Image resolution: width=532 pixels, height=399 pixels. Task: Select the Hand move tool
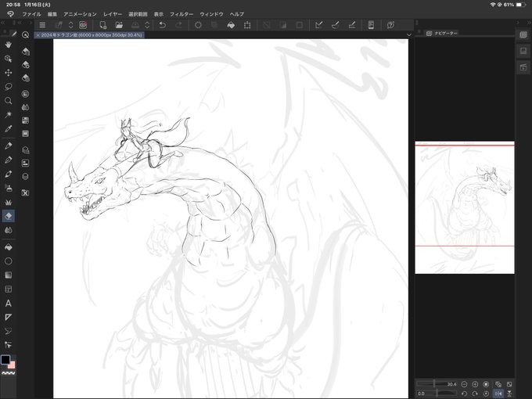coord(9,45)
